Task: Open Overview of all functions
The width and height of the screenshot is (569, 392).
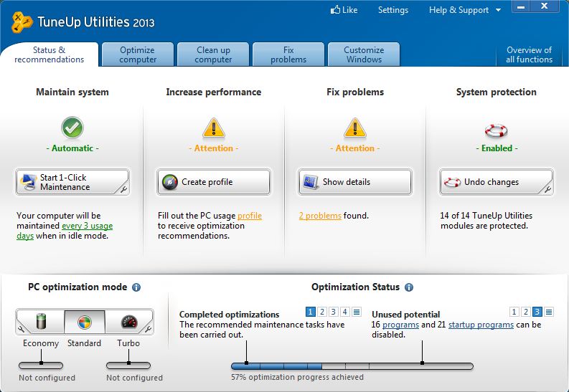Action: point(529,54)
